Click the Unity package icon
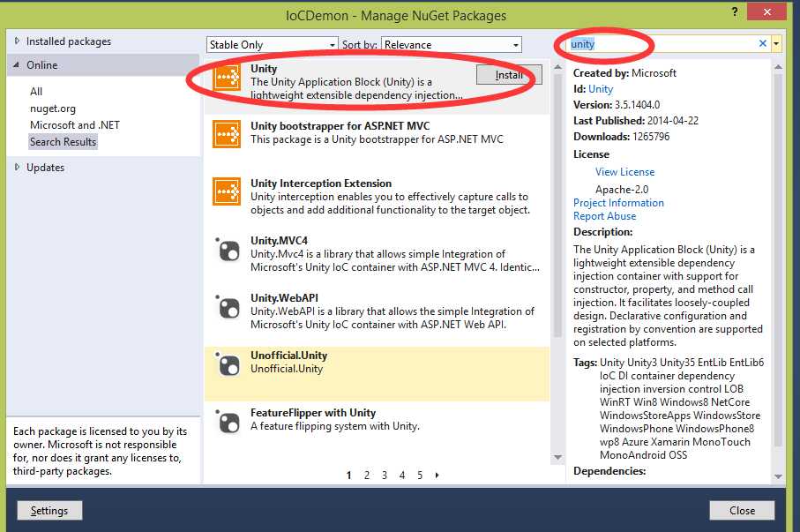The height and width of the screenshot is (532, 800). pos(227,78)
